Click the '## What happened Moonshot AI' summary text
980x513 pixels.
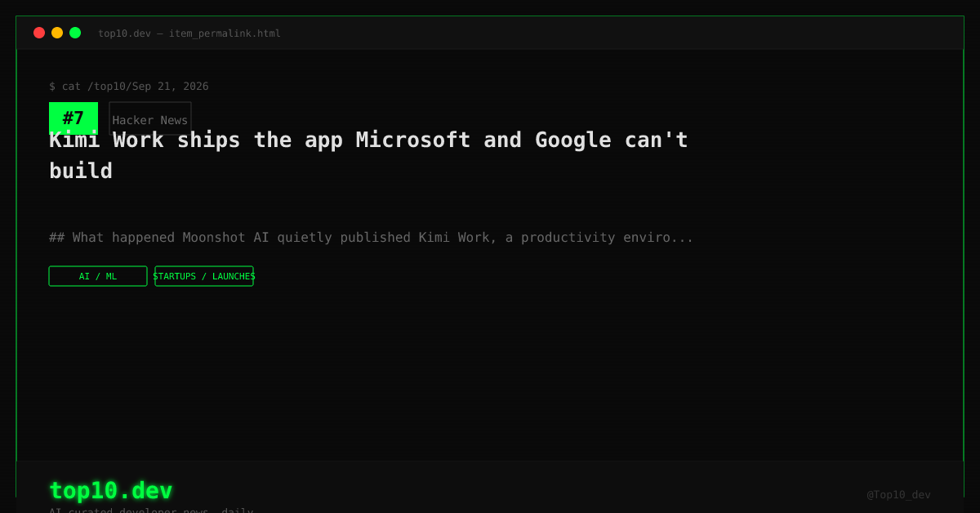372,237
